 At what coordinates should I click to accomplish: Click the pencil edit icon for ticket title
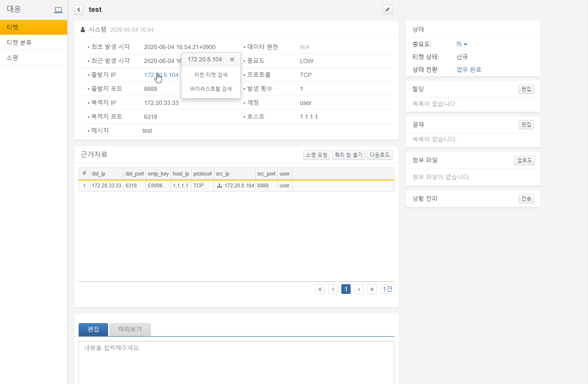click(x=387, y=9)
